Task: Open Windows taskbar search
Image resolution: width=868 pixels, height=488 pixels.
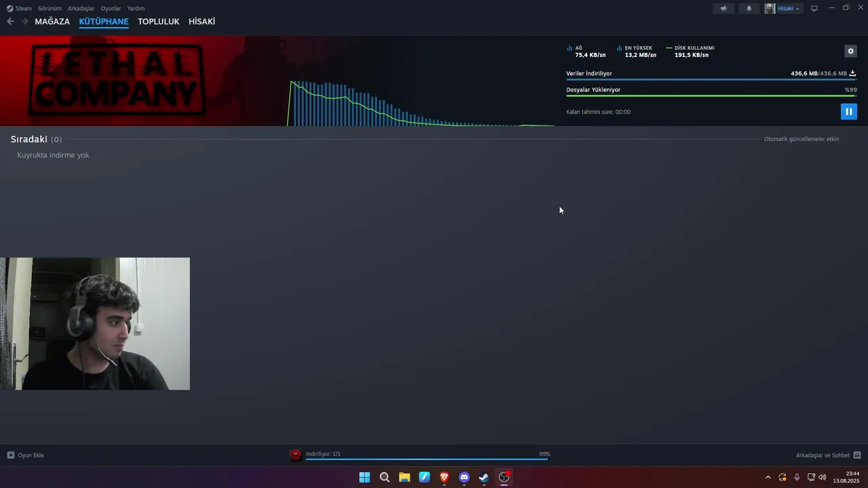Action: coord(384,477)
